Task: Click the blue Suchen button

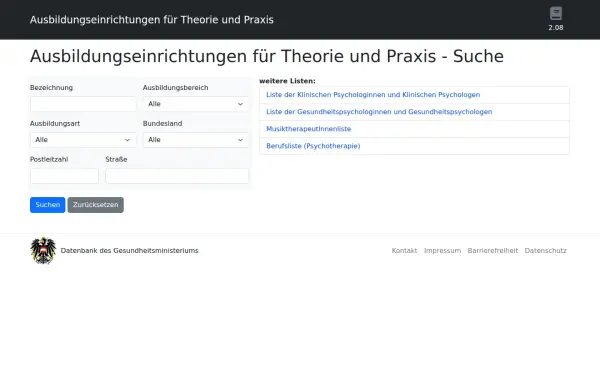Action: [x=47, y=205]
